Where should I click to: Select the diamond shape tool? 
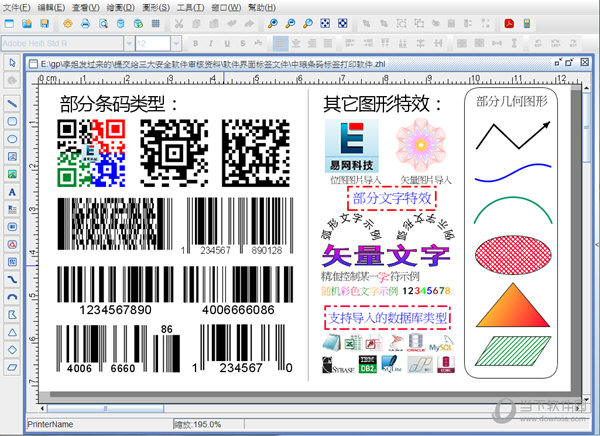coord(12,350)
